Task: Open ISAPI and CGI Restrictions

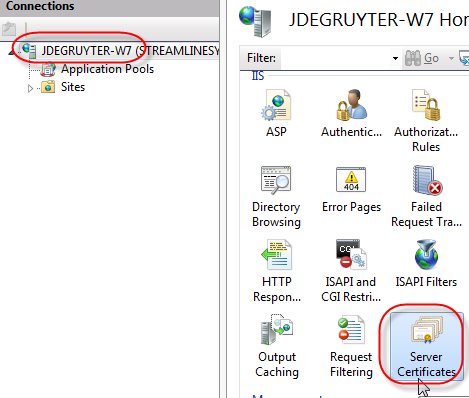Action: pos(351,271)
